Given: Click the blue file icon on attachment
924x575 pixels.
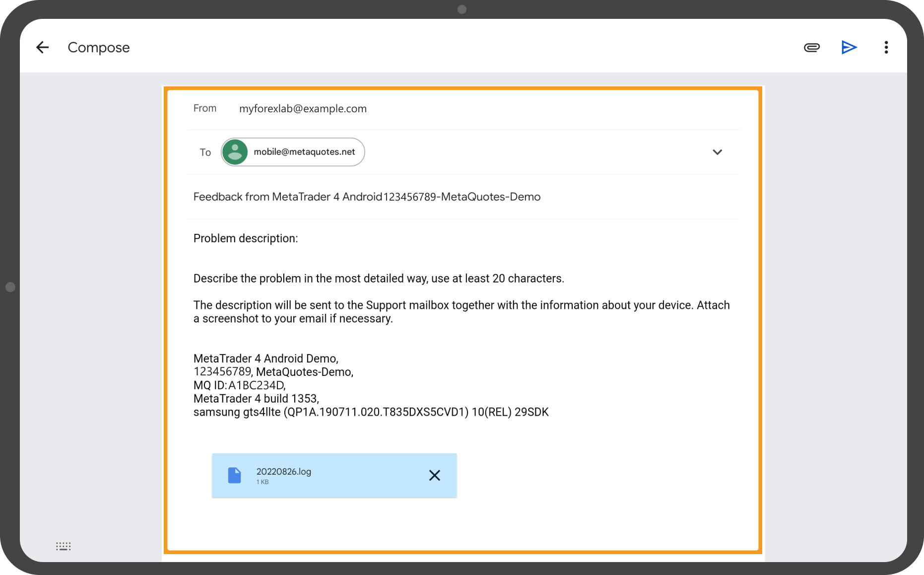Looking at the screenshot, I should 234,476.
